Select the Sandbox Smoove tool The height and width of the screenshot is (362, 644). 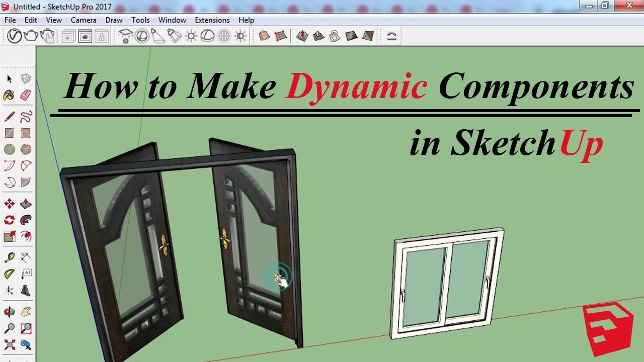click(x=302, y=36)
